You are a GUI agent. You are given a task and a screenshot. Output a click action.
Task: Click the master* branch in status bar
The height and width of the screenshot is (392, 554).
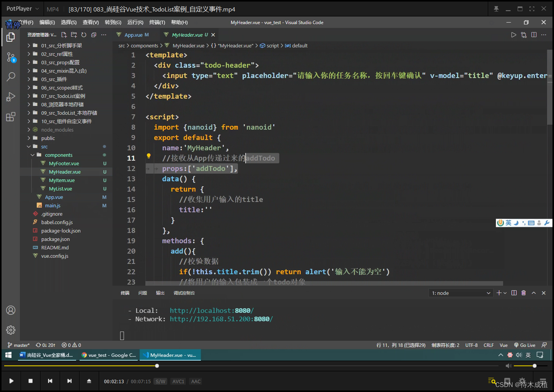tap(18, 345)
